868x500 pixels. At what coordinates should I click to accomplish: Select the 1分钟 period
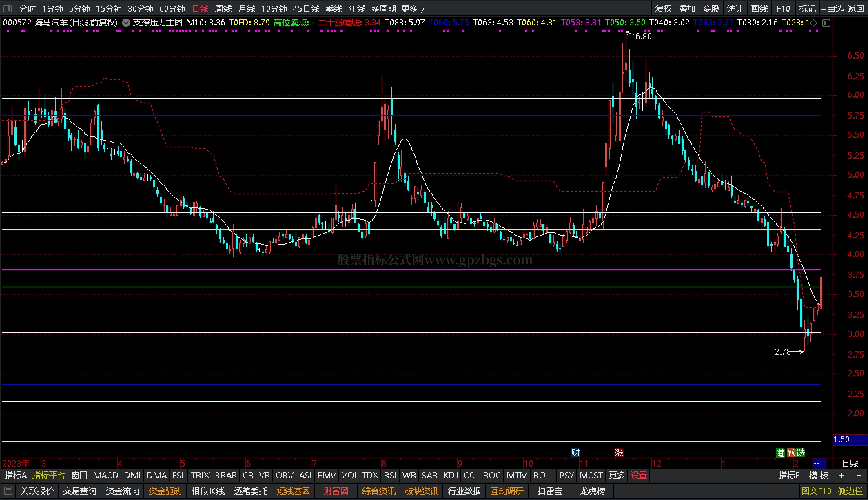52,9
